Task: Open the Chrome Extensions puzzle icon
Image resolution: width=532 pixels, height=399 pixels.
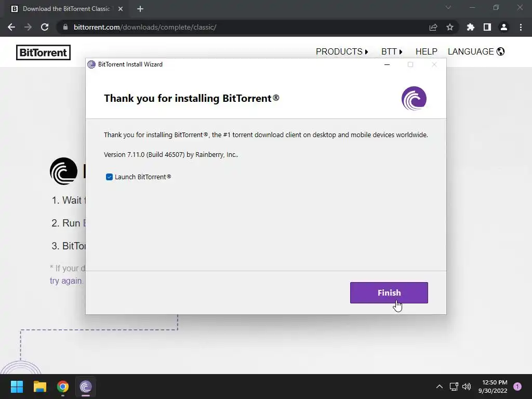Action: (471, 27)
